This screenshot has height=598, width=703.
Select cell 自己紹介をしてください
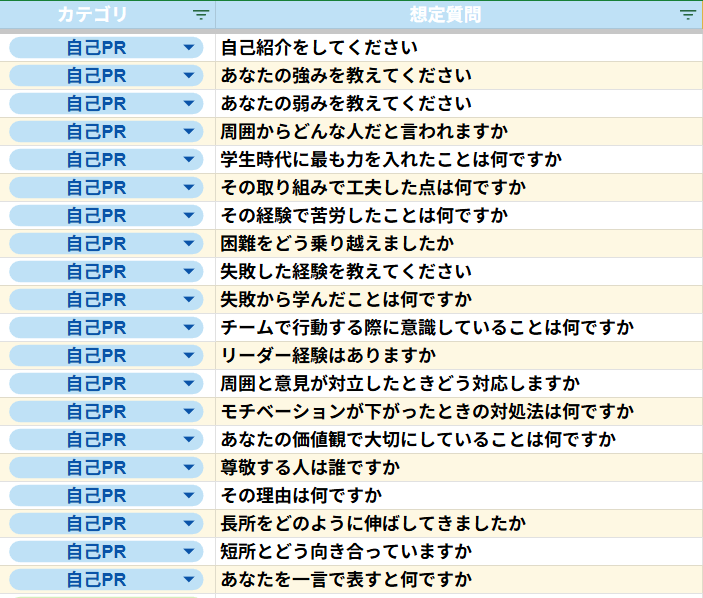click(459, 48)
